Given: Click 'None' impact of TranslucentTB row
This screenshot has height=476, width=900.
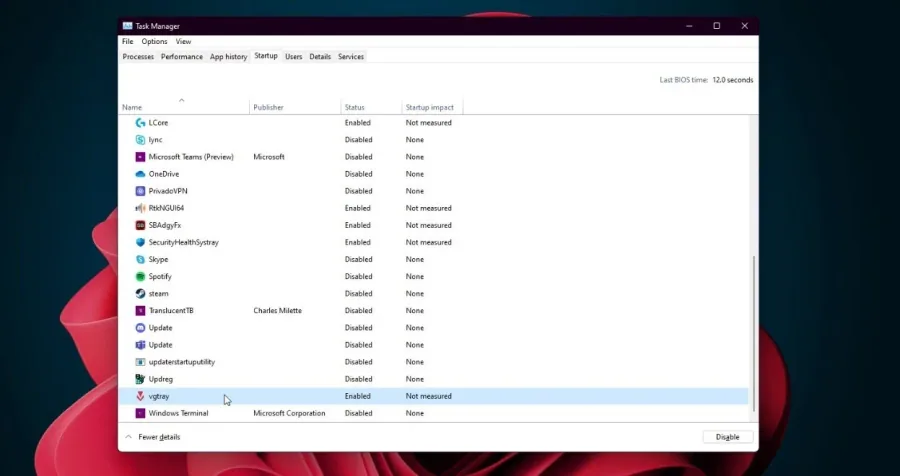Looking at the screenshot, I should (x=414, y=311).
